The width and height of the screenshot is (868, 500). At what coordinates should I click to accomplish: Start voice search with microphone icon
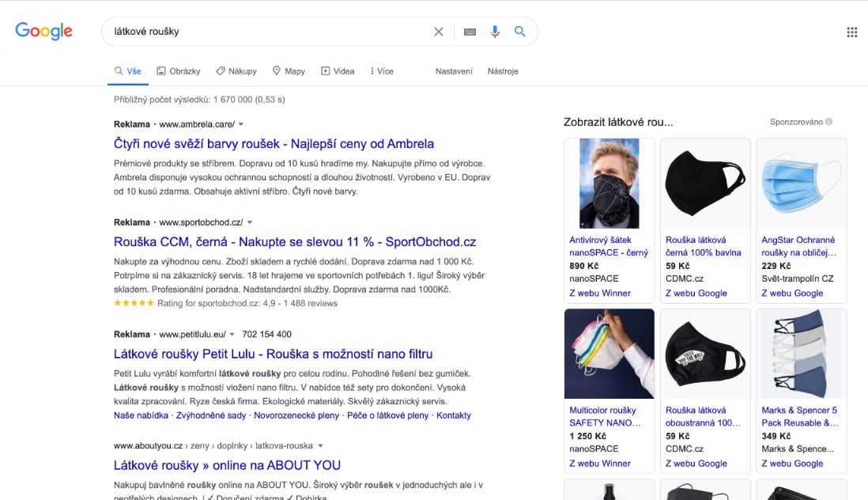point(495,32)
